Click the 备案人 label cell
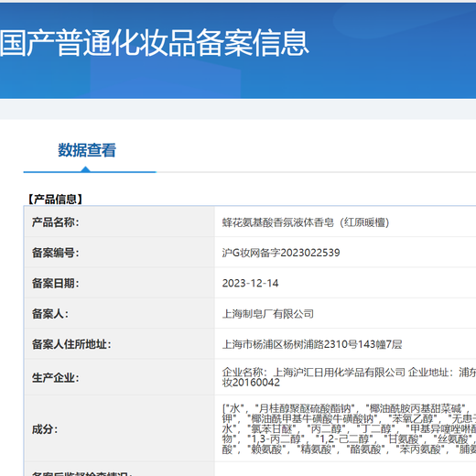This screenshot has height=476, width=476. [x=120, y=313]
